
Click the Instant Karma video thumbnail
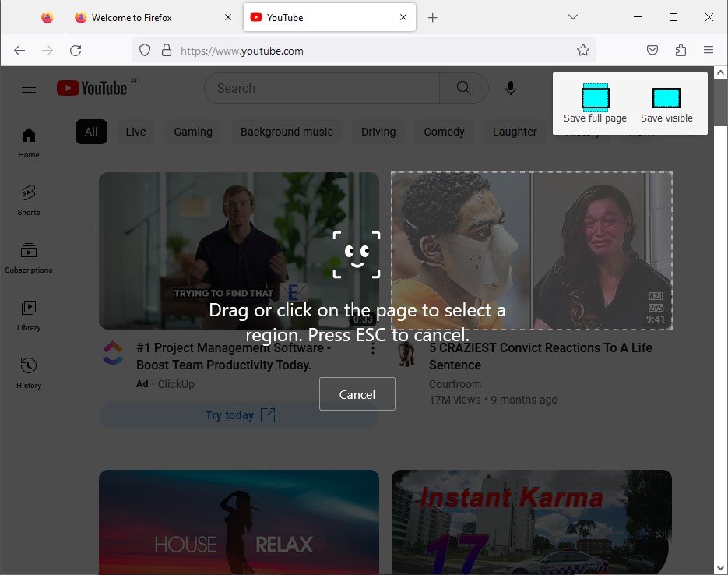pos(532,522)
